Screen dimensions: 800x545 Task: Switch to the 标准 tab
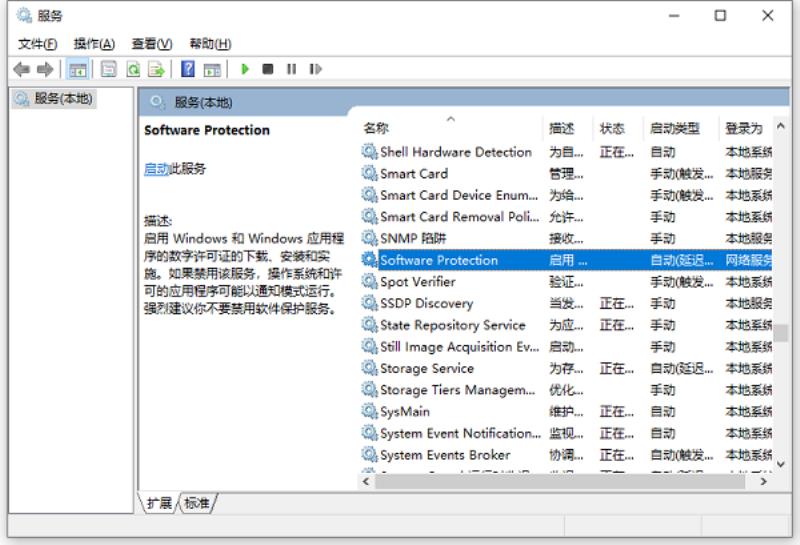tap(197, 503)
